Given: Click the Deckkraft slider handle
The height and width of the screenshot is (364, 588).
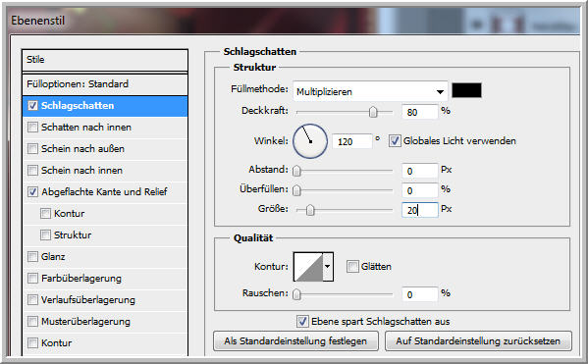Looking at the screenshot, I should coord(373,112).
